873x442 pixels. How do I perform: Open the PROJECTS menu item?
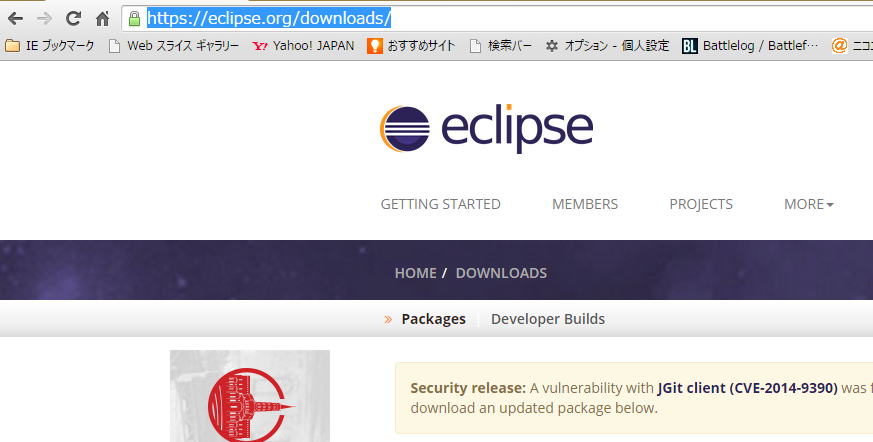pyautogui.click(x=701, y=204)
